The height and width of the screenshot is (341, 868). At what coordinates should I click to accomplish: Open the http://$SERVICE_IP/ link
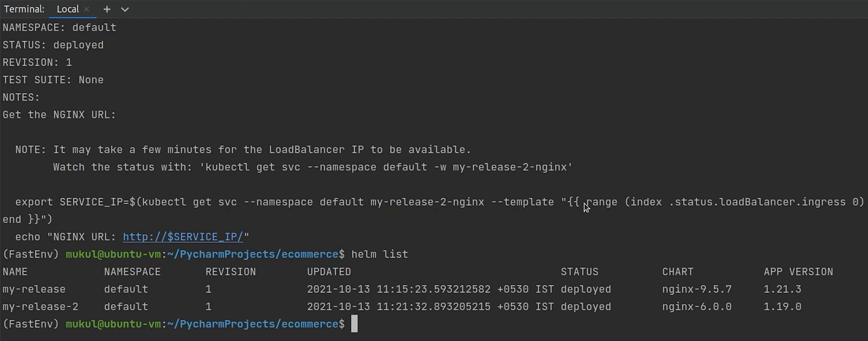tap(183, 237)
